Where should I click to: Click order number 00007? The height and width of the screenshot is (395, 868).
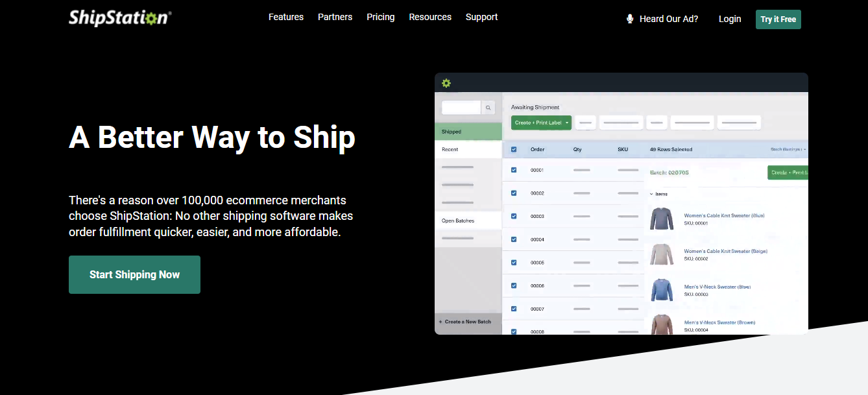[x=537, y=309]
